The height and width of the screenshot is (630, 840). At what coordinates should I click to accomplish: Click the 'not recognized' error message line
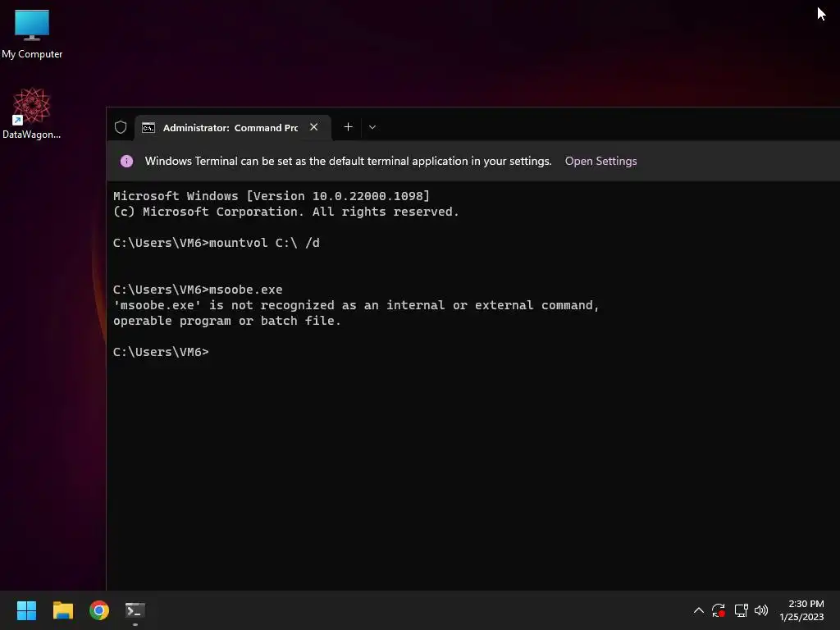pos(356,305)
